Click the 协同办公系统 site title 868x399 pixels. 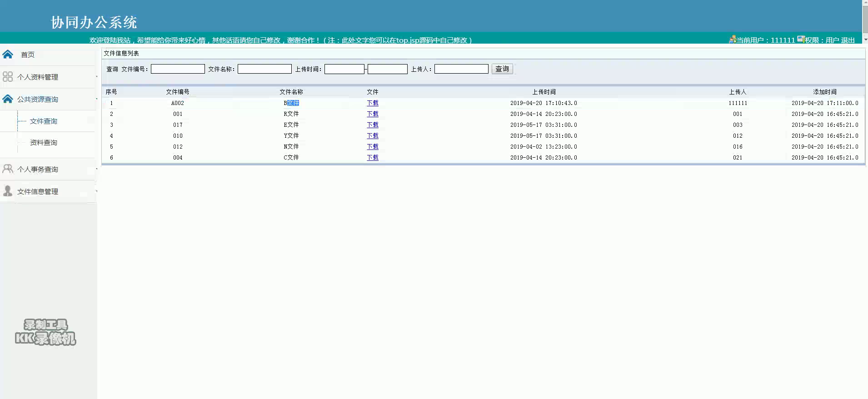94,22
